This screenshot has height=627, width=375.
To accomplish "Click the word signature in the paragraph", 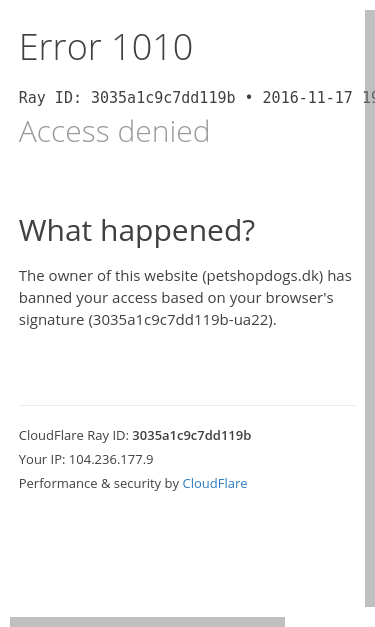I will (x=51, y=320).
